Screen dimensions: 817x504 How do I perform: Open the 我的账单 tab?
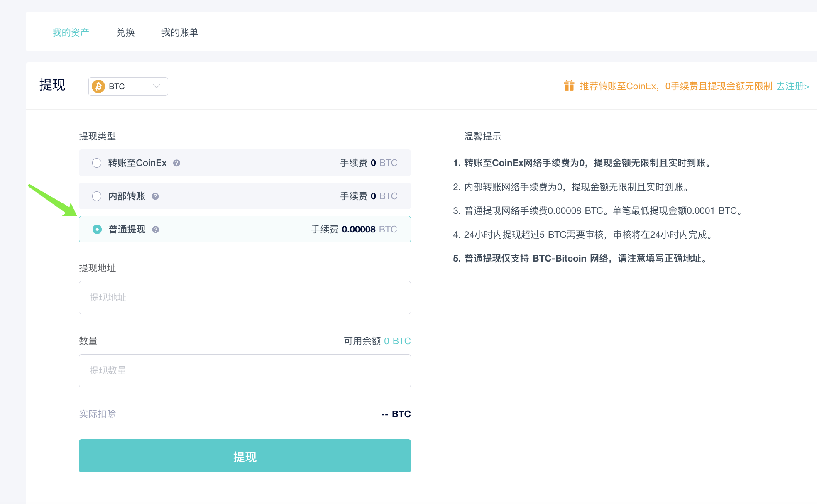click(180, 32)
